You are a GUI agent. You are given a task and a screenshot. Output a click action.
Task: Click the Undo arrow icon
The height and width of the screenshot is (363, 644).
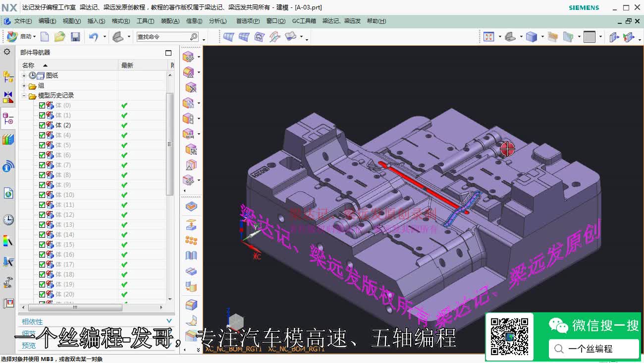pyautogui.click(x=93, y=37)
